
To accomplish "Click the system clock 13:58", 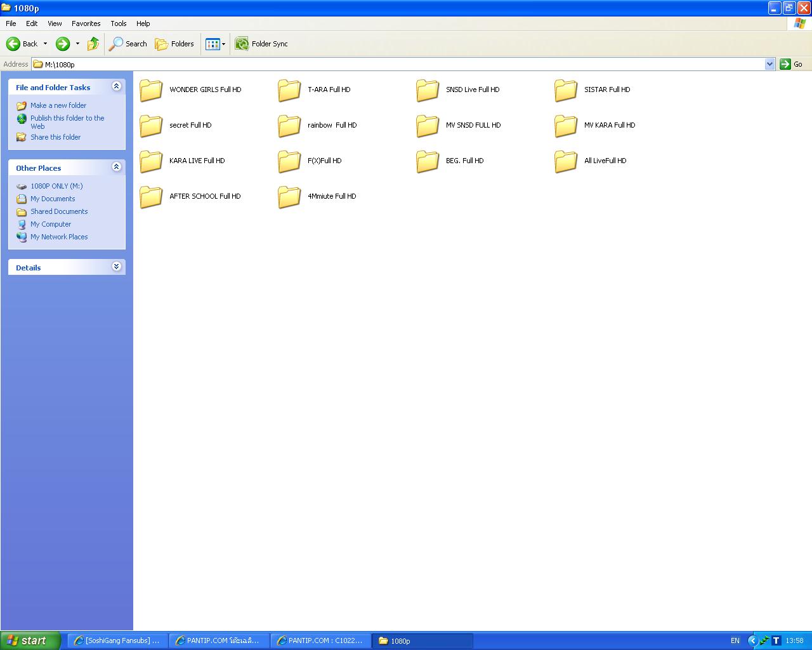I will (794, 640).
